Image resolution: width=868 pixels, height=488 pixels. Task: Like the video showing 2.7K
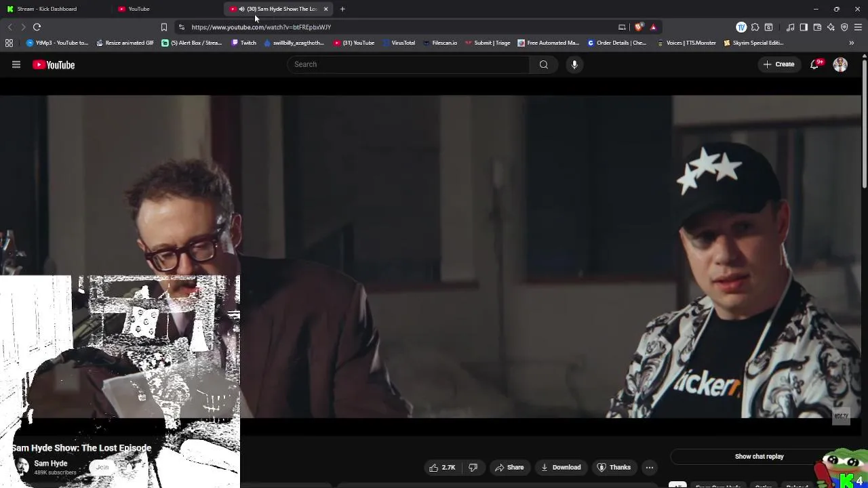pyautogui.click(x=442, y=467)
